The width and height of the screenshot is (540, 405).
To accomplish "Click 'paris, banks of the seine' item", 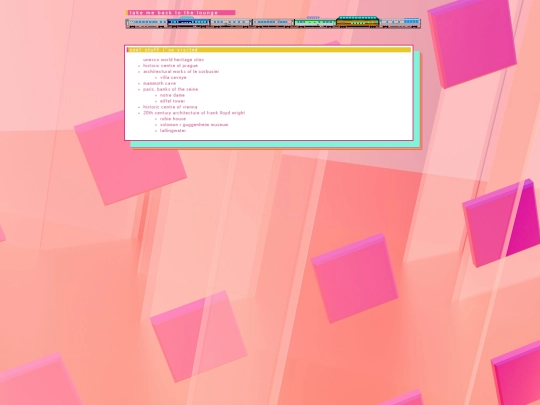I will (170, 89).
